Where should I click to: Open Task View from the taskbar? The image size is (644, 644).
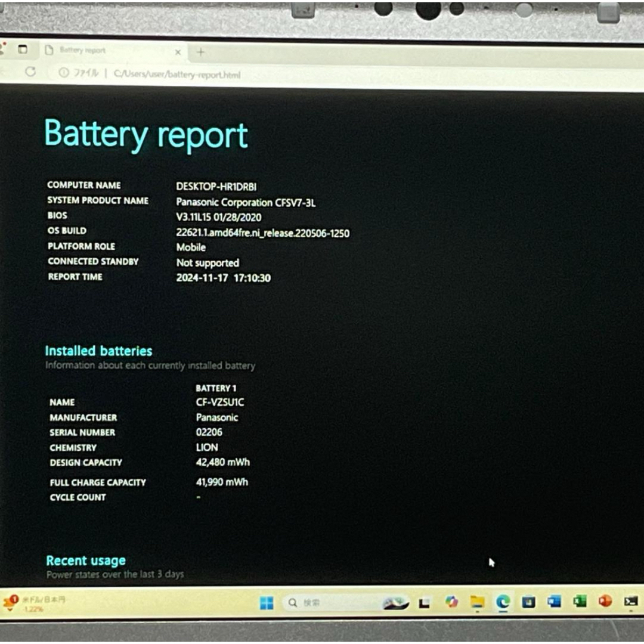[425, 602]
